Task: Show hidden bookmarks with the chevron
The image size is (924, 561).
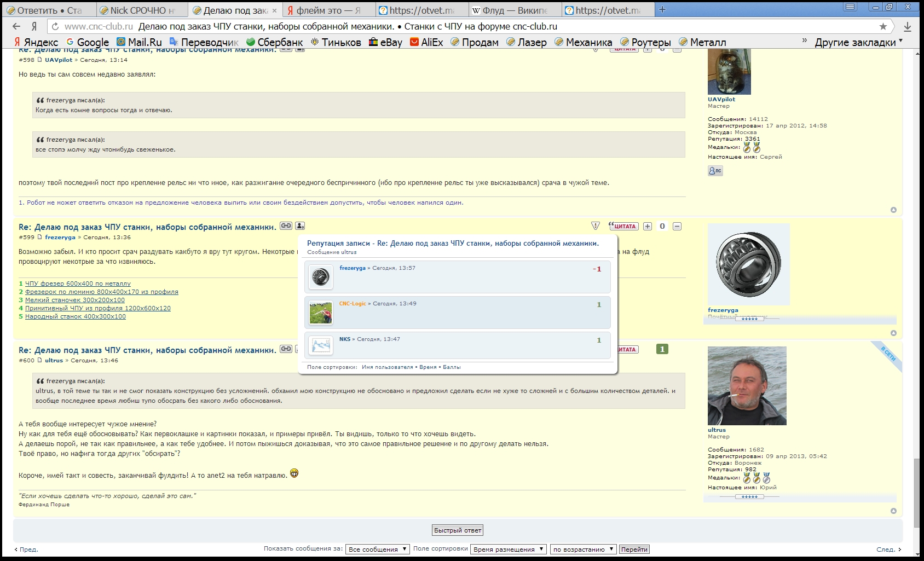Action: (804, 41)
